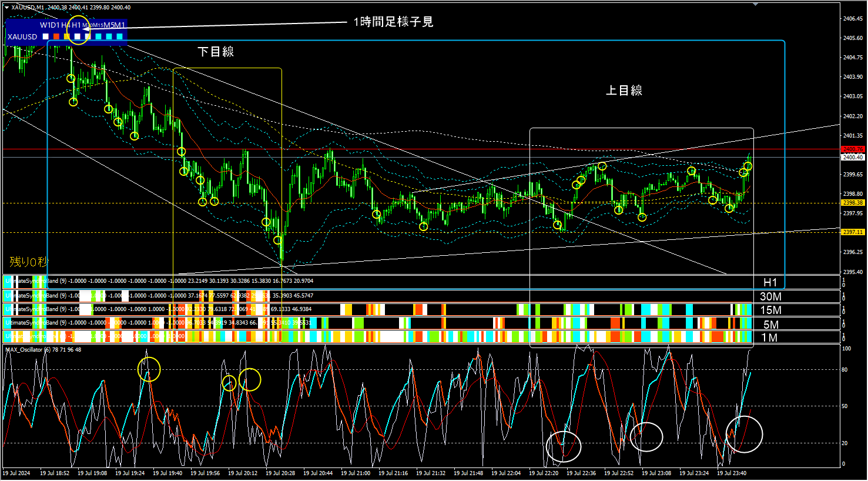Click the 残り0秒 countdown timer text
The height and width of the screenshot is (481, 868).
click(x=29, y=262)
